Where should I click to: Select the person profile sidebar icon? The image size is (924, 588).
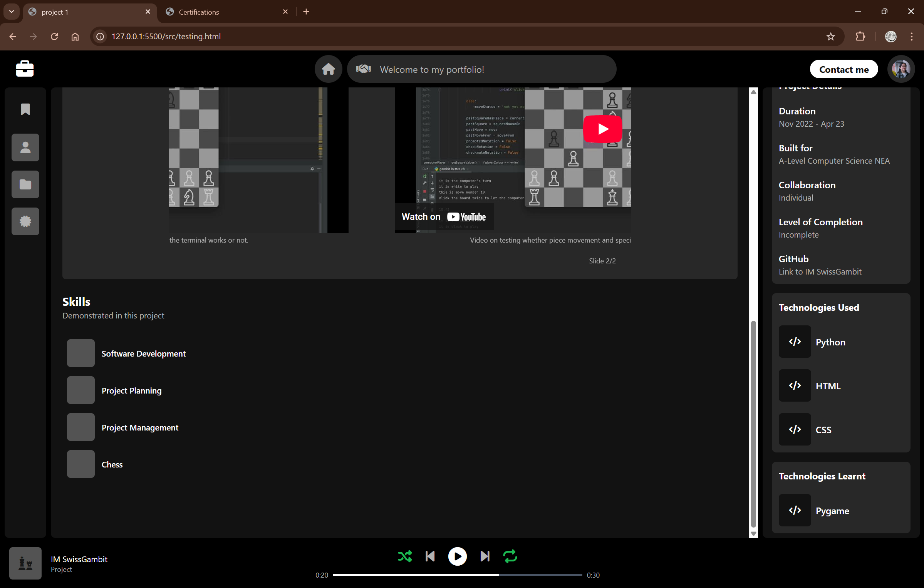click(x=25, y=147)
